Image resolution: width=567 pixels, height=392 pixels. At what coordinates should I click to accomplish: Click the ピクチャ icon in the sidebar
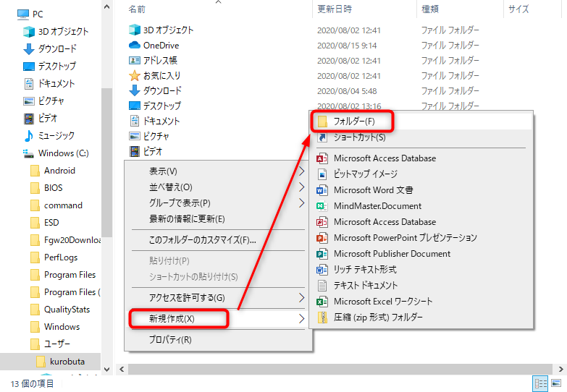29,101
